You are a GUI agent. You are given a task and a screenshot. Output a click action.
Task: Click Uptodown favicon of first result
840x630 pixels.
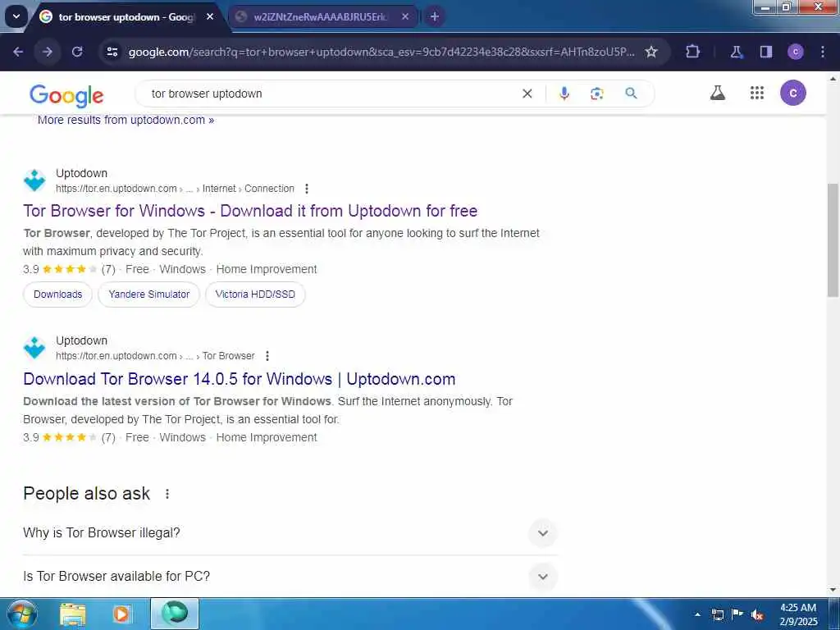pyautogui.click(x=34, y=180)
